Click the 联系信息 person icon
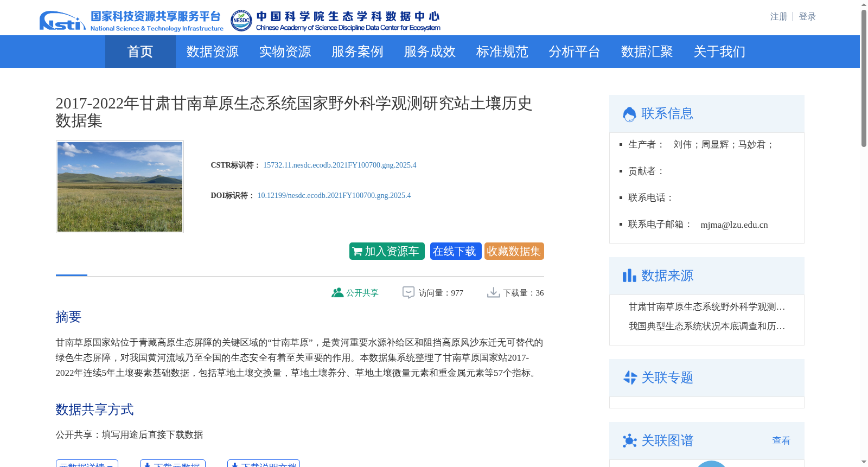This screenshot has width=868, height=467. coord(629,114)
